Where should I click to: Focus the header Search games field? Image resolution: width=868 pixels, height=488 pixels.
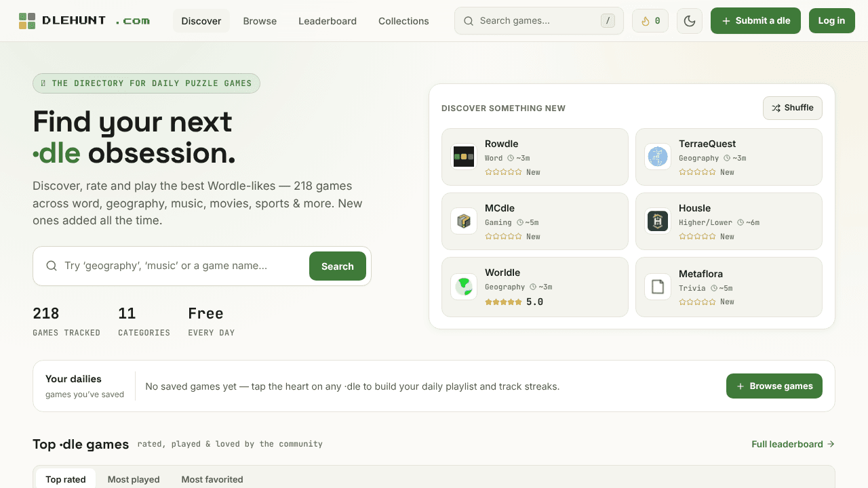[539, 21]
